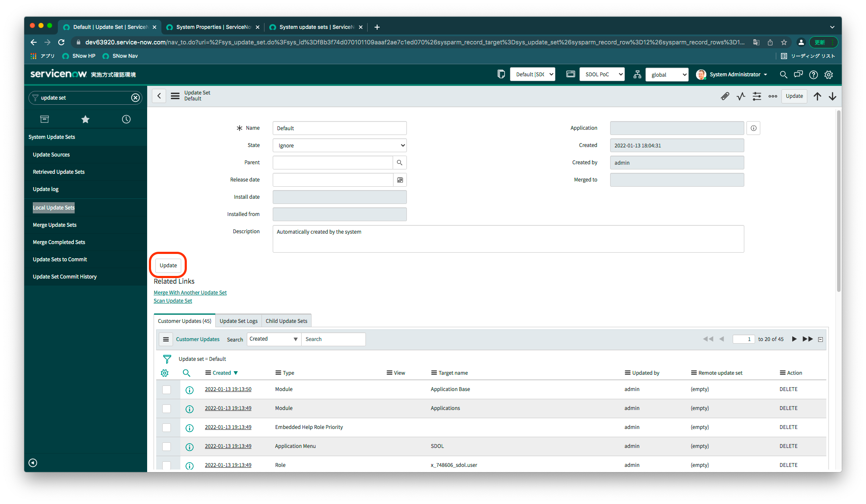Click the search magnifier in the banner
Screen dimensions: 866x504
pos(783,75)
